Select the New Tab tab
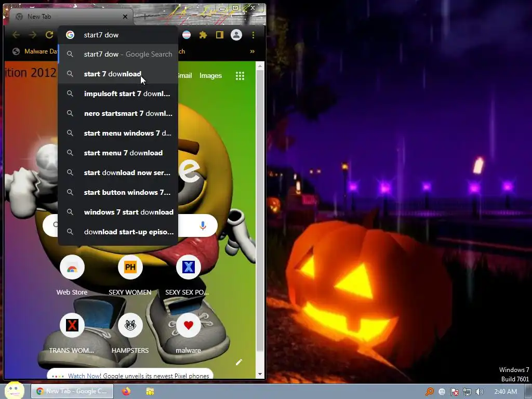This screenshot has width=532, height=399. coord(72,17)
